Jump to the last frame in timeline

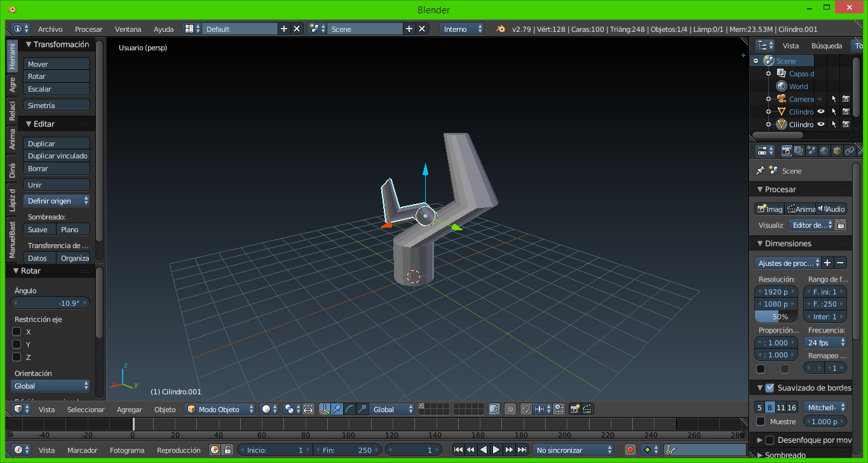522,450
